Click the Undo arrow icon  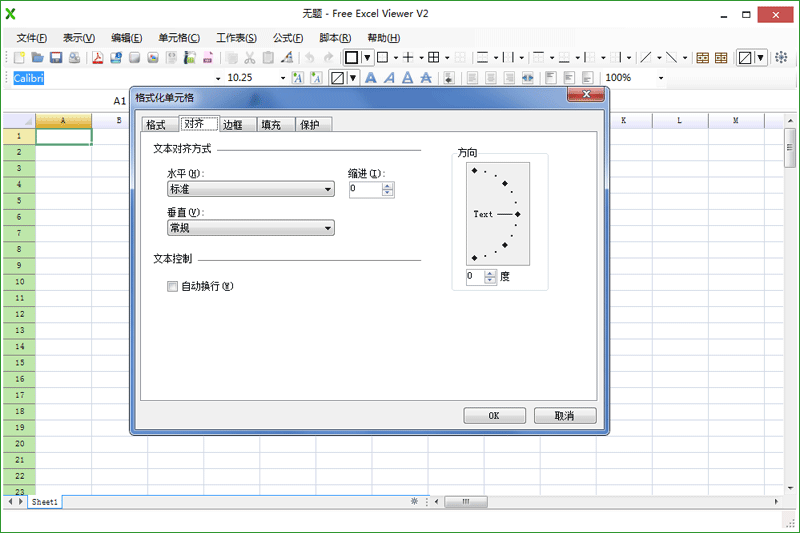[310, 58]
